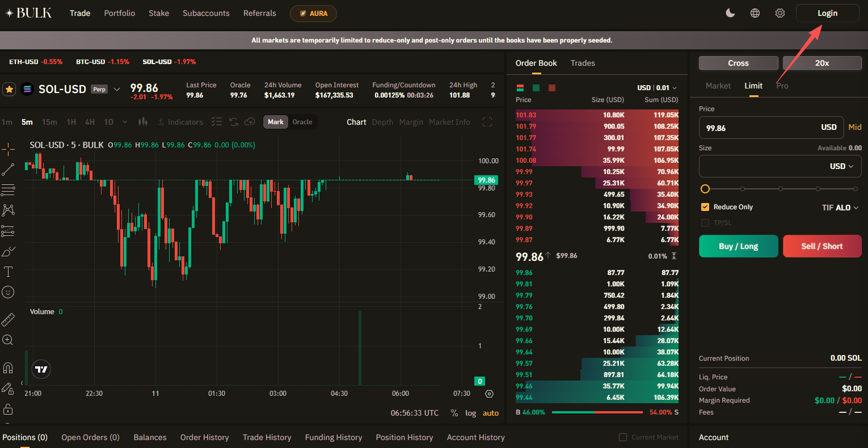The width and height of the screenshot is (868, 448).
Task: Switch to the Trades tab
Action: [x=583, y=63]
